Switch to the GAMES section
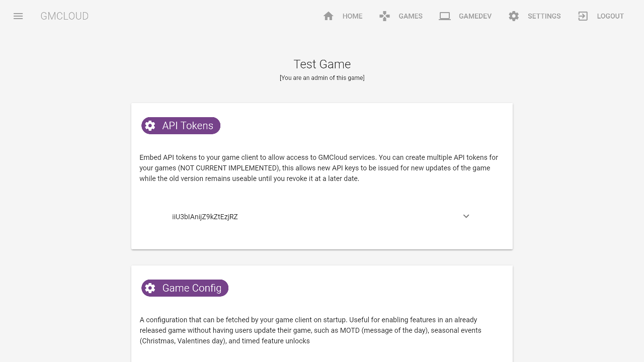 (x=411, y=16)
